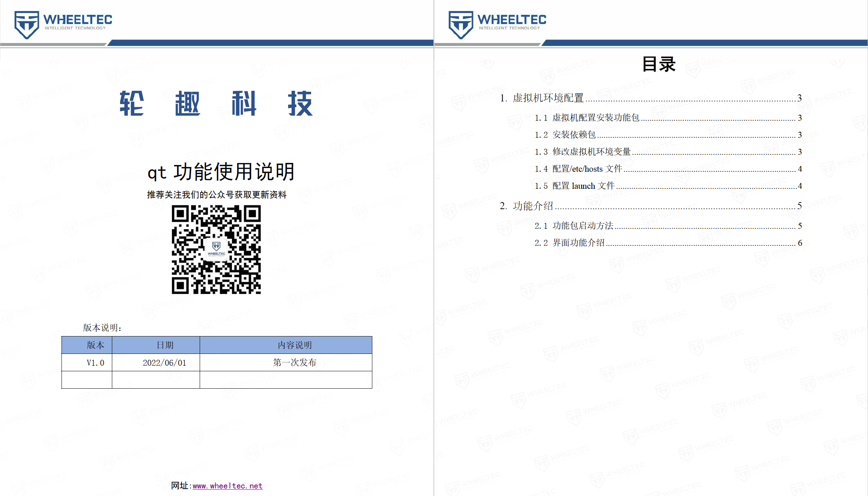Go to contents entry 1. 虚拟机环境配置
This screenshot has width=868, height=496.
click(651, 98)
